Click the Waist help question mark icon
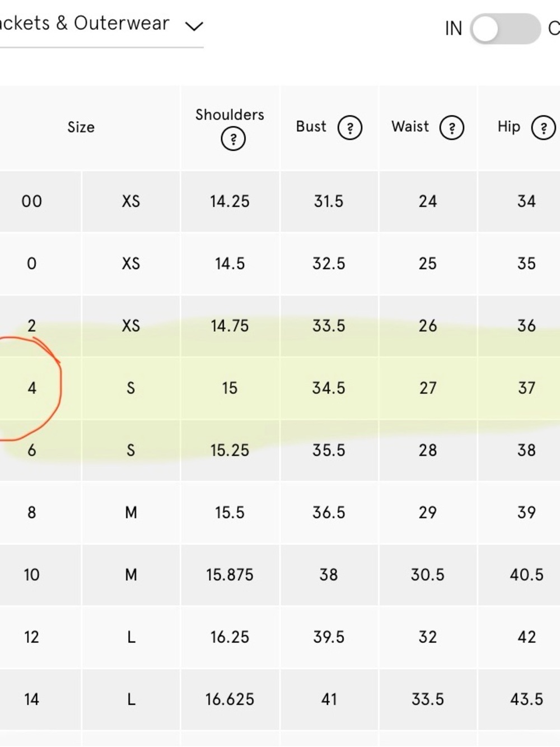Image resolution: width=560 pixels, height=747 pixels. coord(452,128)
